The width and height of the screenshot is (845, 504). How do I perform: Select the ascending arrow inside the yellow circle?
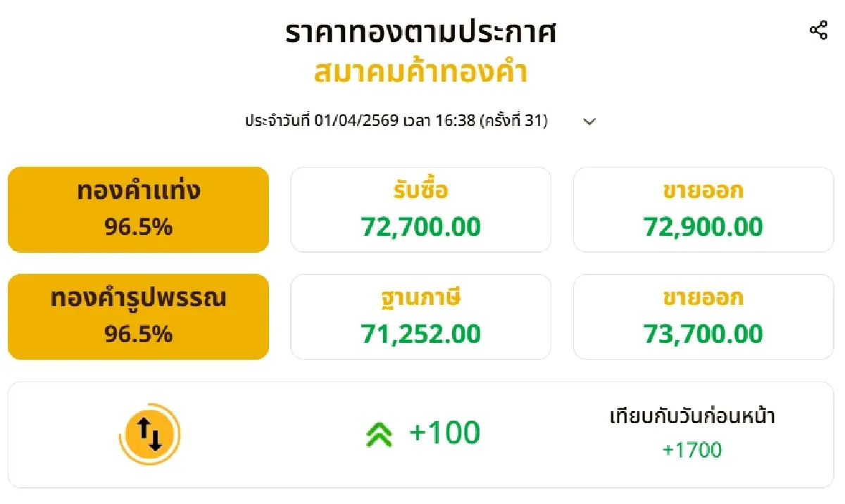click(144, 428)
